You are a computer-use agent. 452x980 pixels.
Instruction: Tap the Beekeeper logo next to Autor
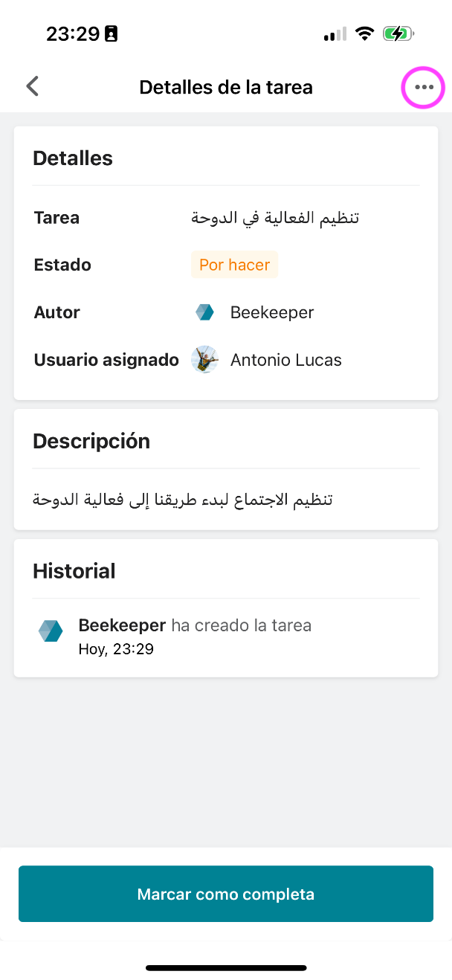204,312
